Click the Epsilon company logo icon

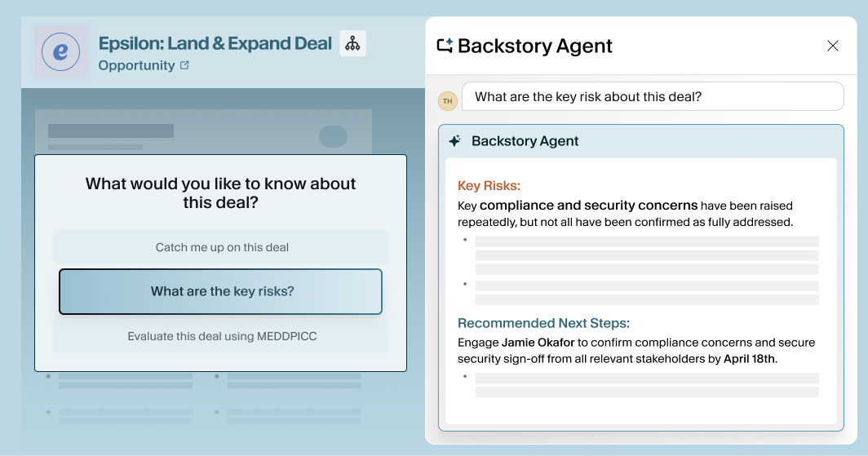(60, 51)
